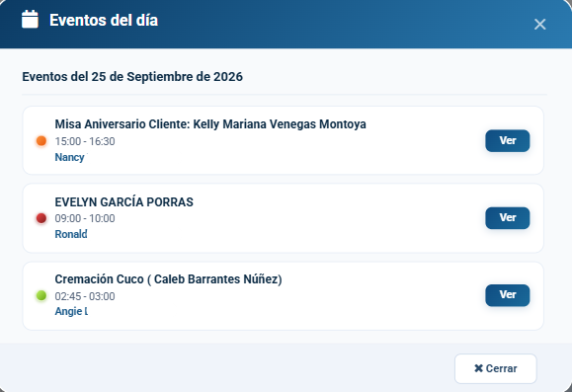572x392 pixels.
Task: Click the green status dot for Cremación Cuco
Action: click(x=41, y=295)
